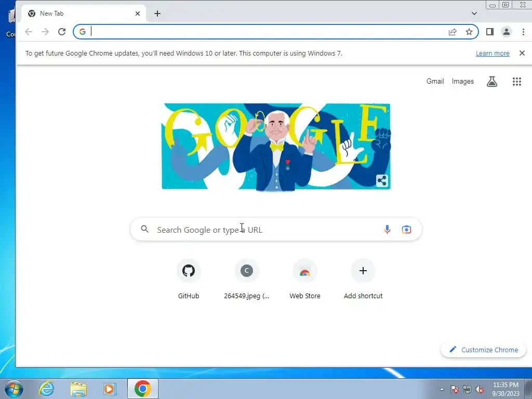Open the Windows Start menu
The image size is (532, 399).
[14, 389]
